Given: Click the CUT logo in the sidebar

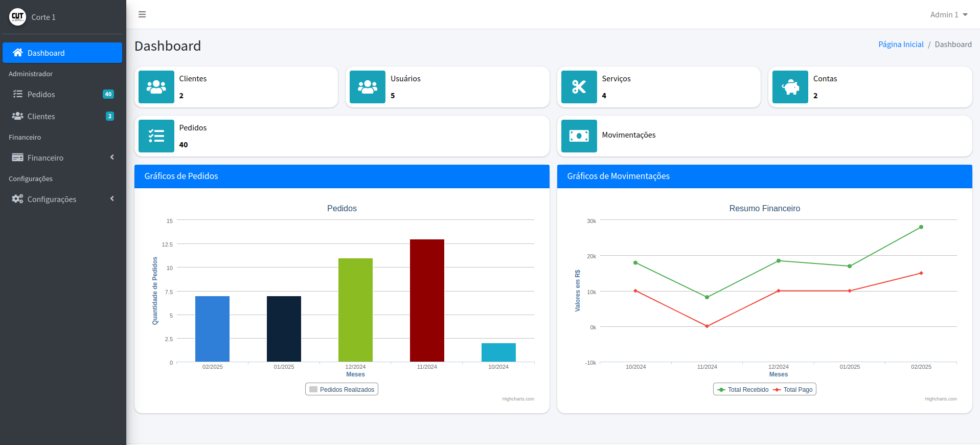Looking at the screenshot, I should tap(17, 17).
